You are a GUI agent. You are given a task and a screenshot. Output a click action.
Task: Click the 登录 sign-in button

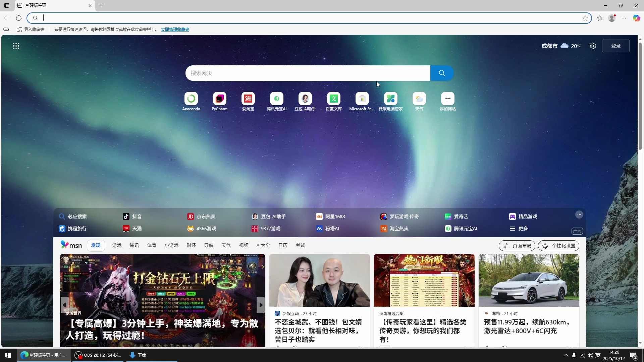click(615, 46)
